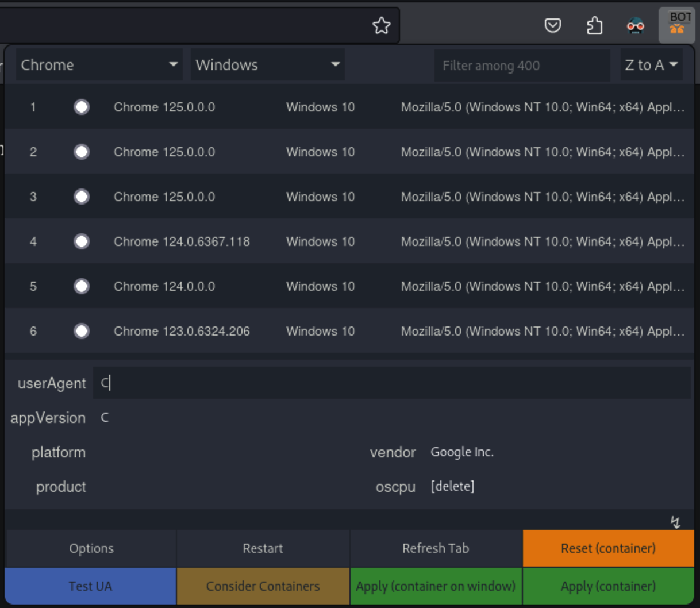
Task: Open the extensions puzzle icon
Action: coord(594,25)
